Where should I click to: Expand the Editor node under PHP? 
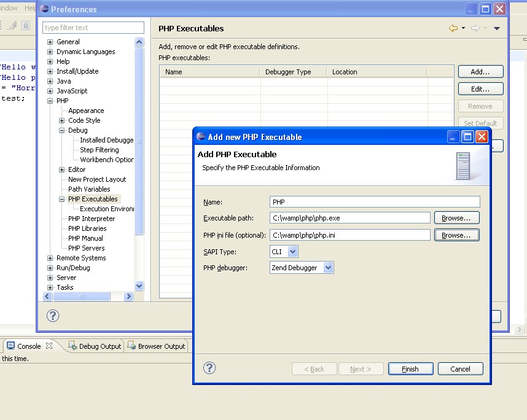tap(62, 169)
